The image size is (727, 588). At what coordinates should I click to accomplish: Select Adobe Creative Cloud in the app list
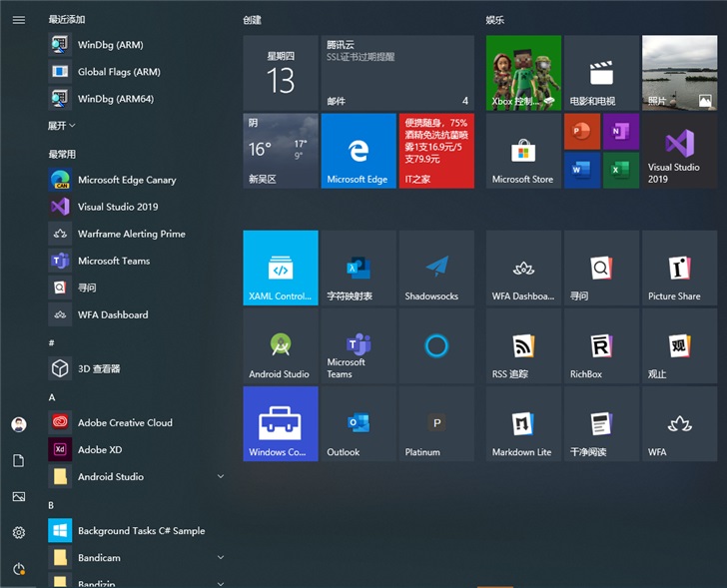click(125, 423)
